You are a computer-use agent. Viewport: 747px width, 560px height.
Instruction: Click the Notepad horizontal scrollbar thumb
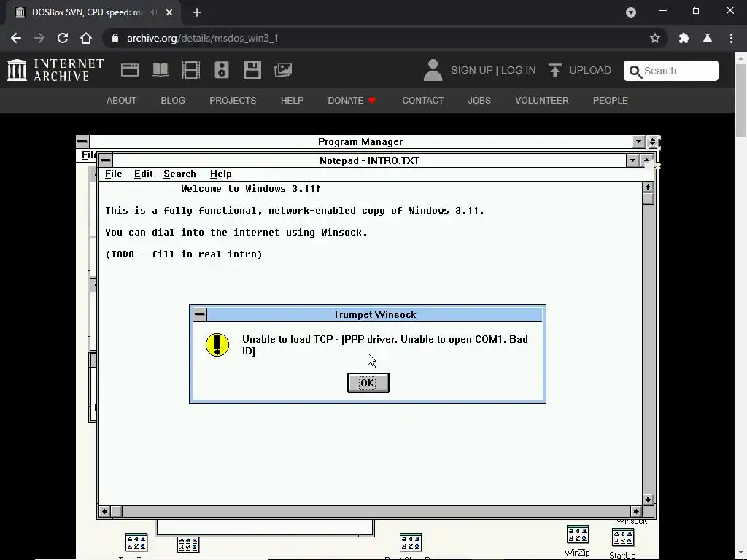[x=117, y=511]
